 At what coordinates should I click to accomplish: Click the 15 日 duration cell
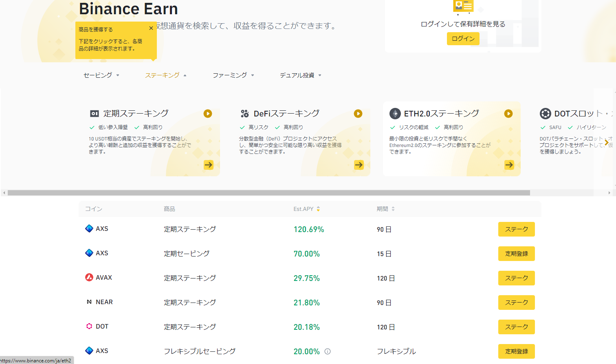[x=384, y=254]
